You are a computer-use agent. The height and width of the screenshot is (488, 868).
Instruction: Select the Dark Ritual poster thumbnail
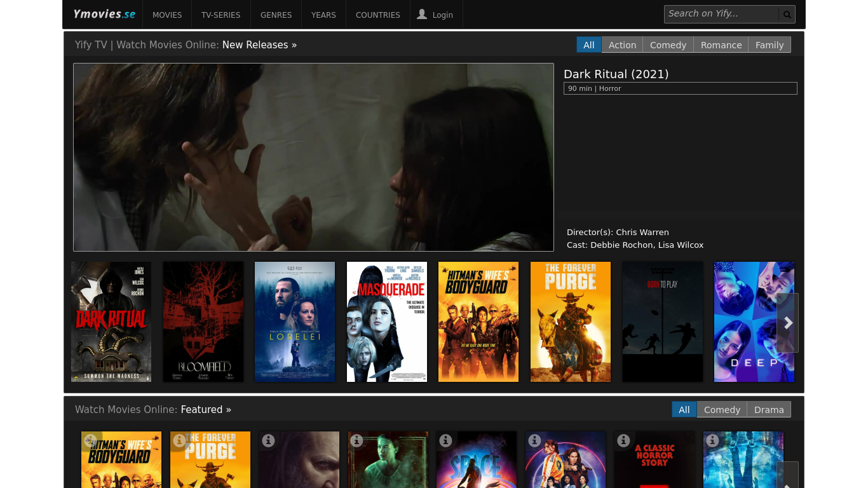pyautogui.click(x=111, y=322)
